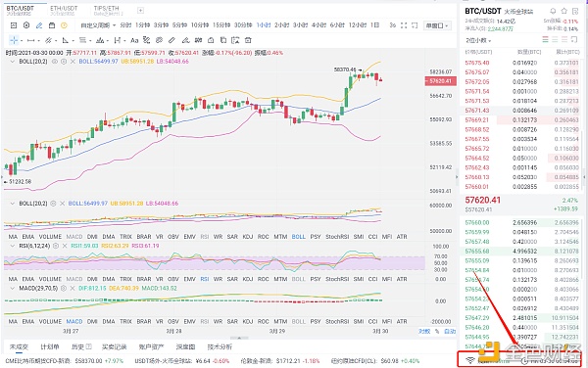Select the 15分钟 timeframe

(221, 25)
